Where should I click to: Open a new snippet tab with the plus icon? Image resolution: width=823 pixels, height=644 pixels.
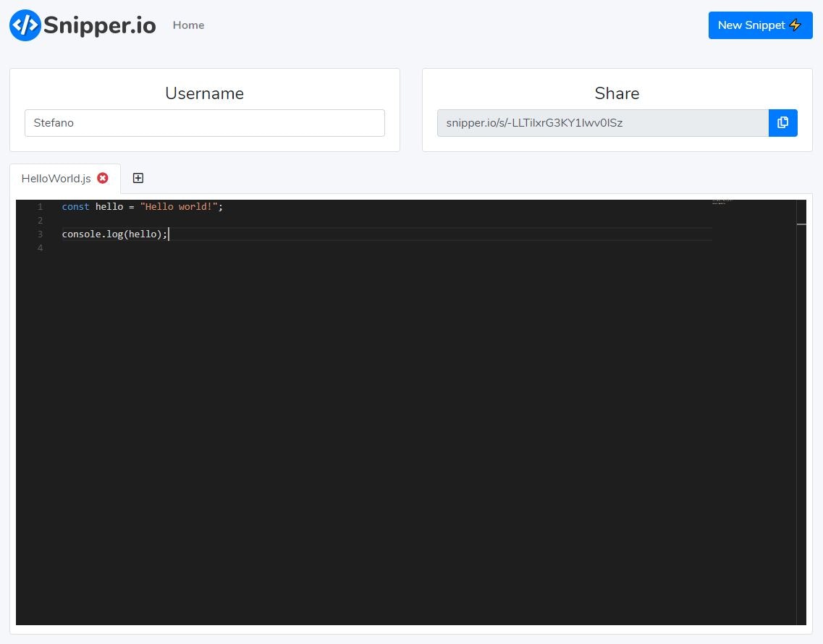138,177
